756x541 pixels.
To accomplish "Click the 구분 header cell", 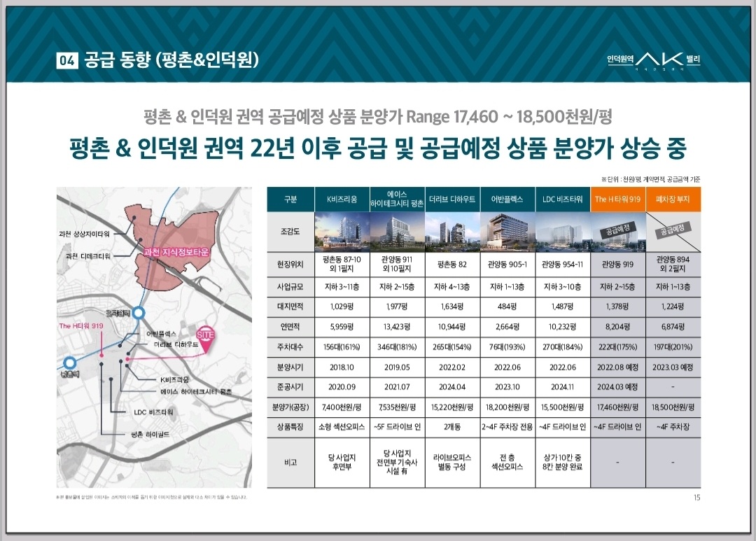I will tap(290, 199).
